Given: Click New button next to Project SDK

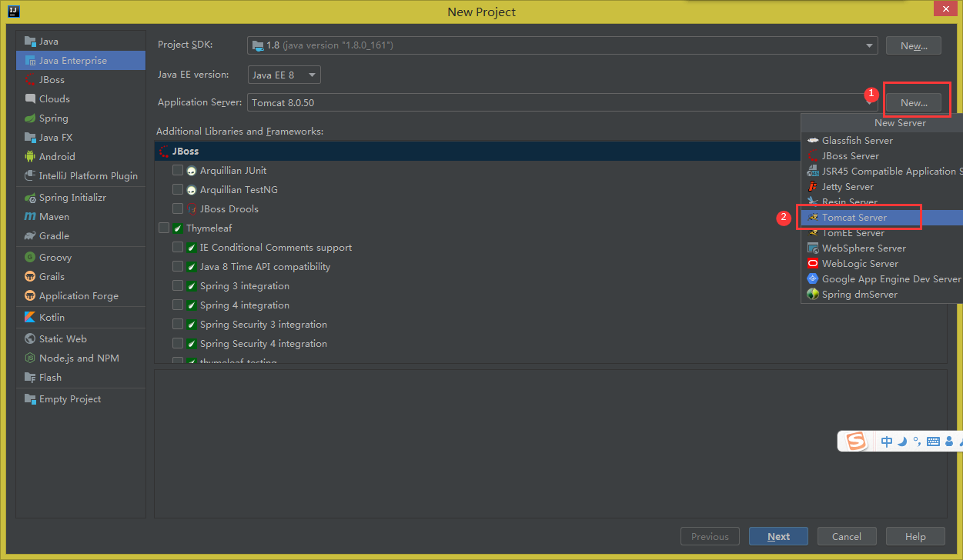Looking at the screenshot, I should (914, 45).
